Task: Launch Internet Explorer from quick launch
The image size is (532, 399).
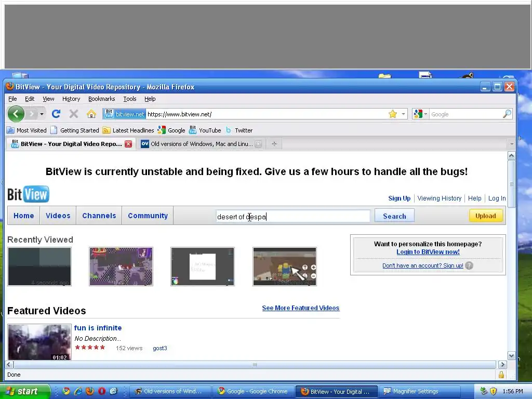Action: click(78, 391)
